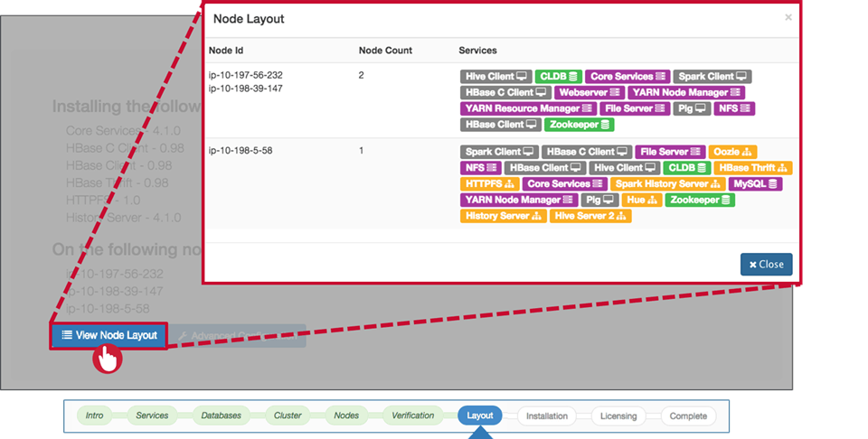Screen dimensions: 868x439
Task: Click Hive Client badge in ip-10-197-56-232 row
Action: click(496, 76)
